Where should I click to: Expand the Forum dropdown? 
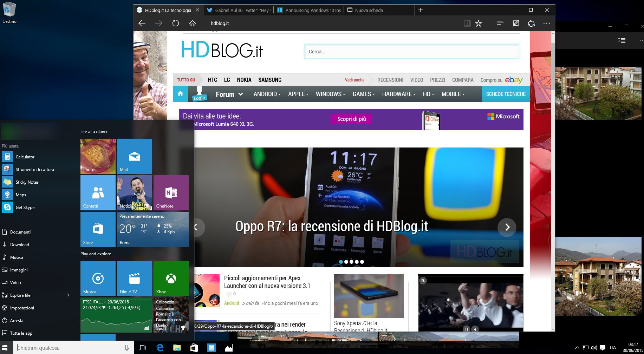click(229, 94)
